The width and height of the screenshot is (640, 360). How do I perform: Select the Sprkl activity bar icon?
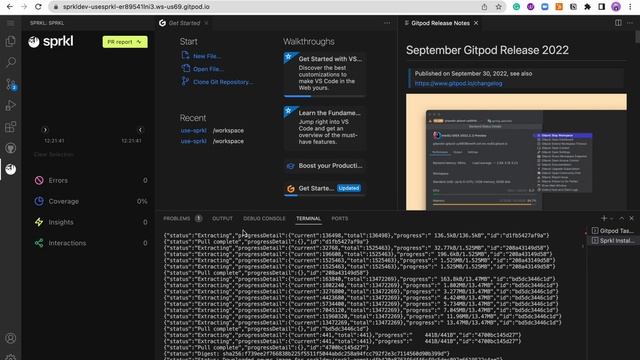pyautogui.click(x=11, y=169)
